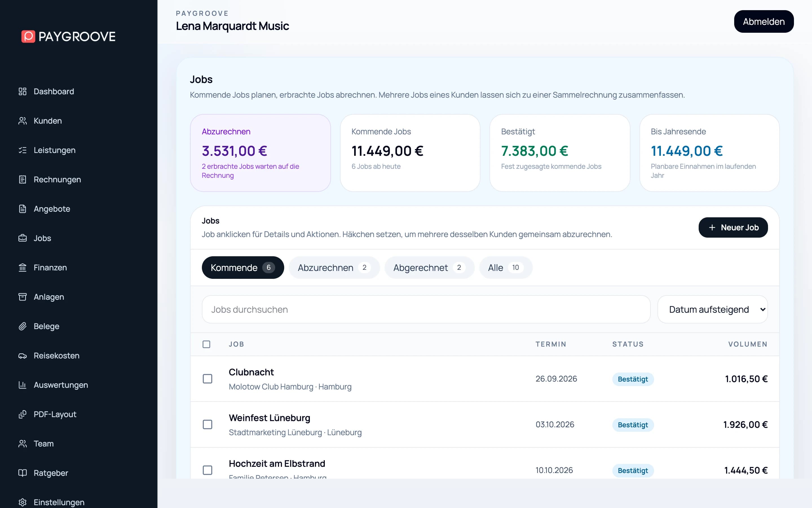This screenshot has width=812, height=508.
Task: Click the 1.016,50 € volume value
Action: (746, 379)
